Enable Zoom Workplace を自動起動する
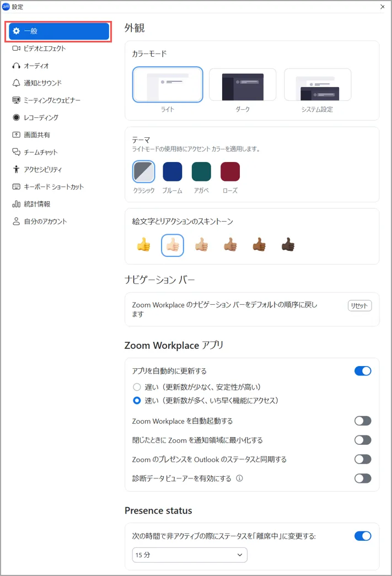The width and height of the screenshot is (392, 576). click(x=363, y=421)
